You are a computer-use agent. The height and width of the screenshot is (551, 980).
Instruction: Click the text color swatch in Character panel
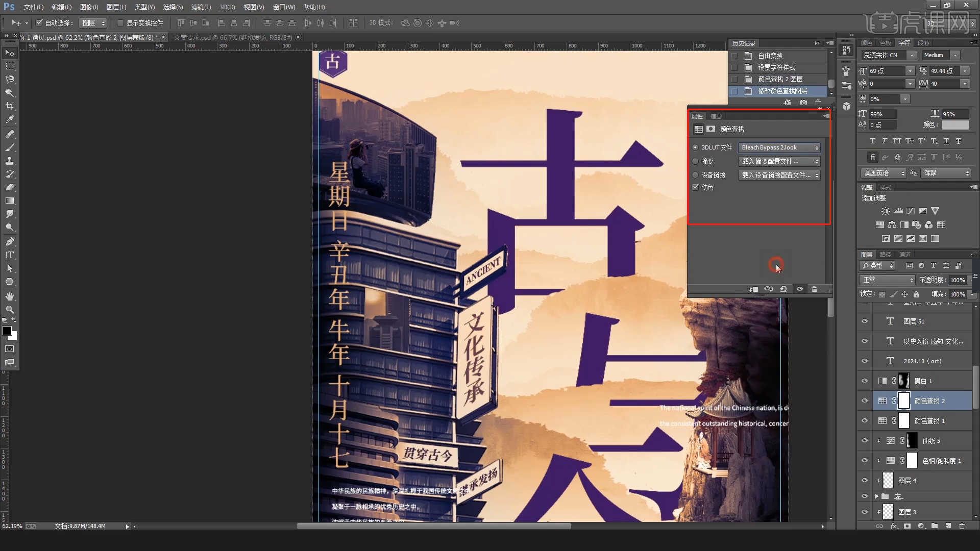pyautogui.click(x=955, y=125)
